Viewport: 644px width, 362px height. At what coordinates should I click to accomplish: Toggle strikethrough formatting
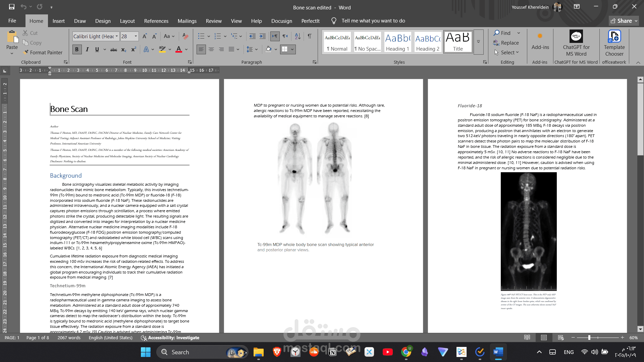coord(114,50)
